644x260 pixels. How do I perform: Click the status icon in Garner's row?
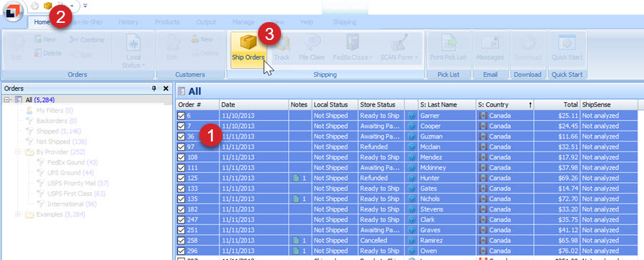click(411, 116)
